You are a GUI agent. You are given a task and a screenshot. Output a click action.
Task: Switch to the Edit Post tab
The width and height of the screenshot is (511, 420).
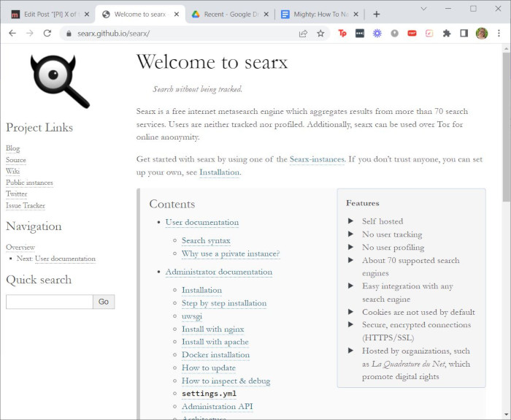click(x=50, y=15)
